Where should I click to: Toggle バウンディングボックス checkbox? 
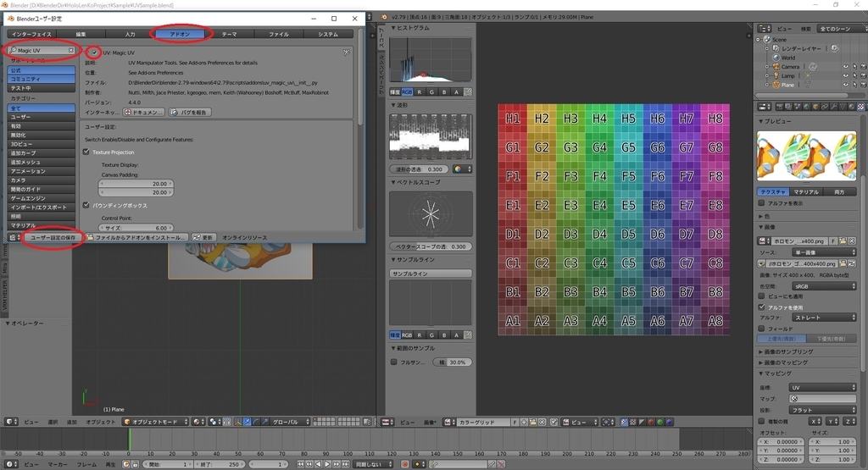tap(86, 205)
